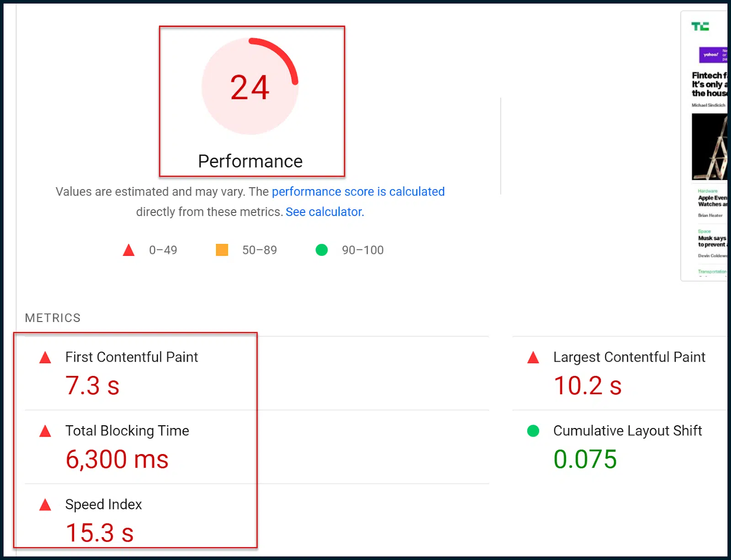Click the 10.2 s Largest Contentful Paint value
The width and height of the screenshot is (731, 560).
coord(588,386)
